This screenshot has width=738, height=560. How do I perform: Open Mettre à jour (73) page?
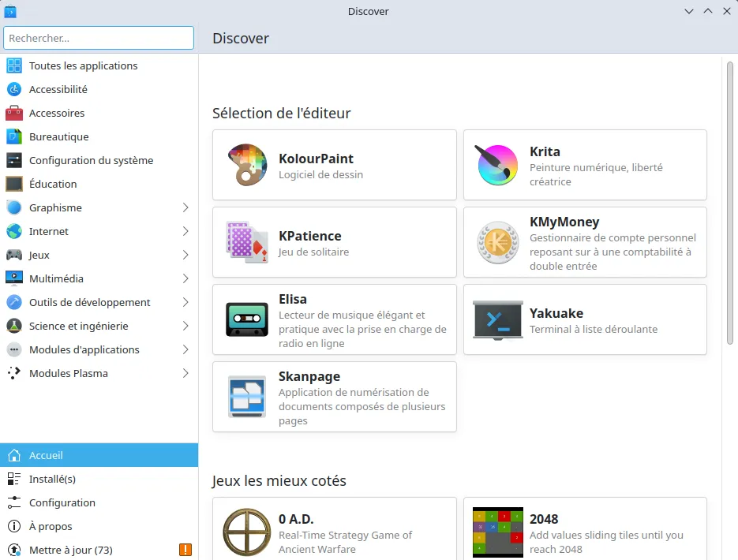click(70, 550)
